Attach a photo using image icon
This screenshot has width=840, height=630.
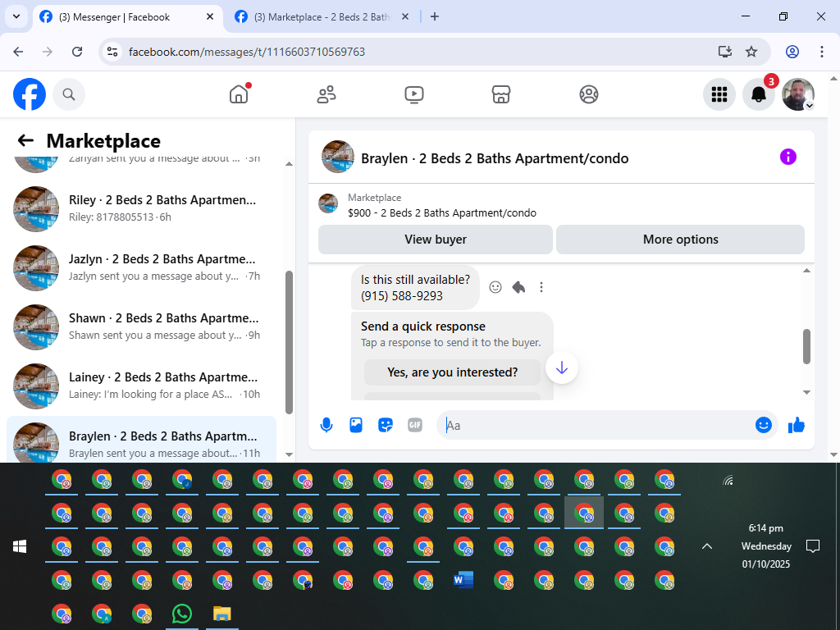coord(356,426)
